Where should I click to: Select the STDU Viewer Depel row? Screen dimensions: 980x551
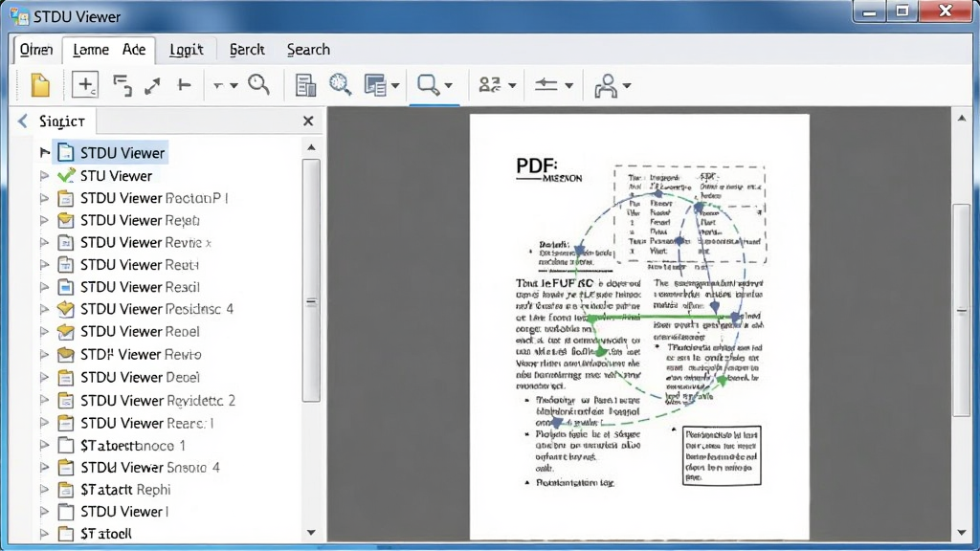(128, 377)
